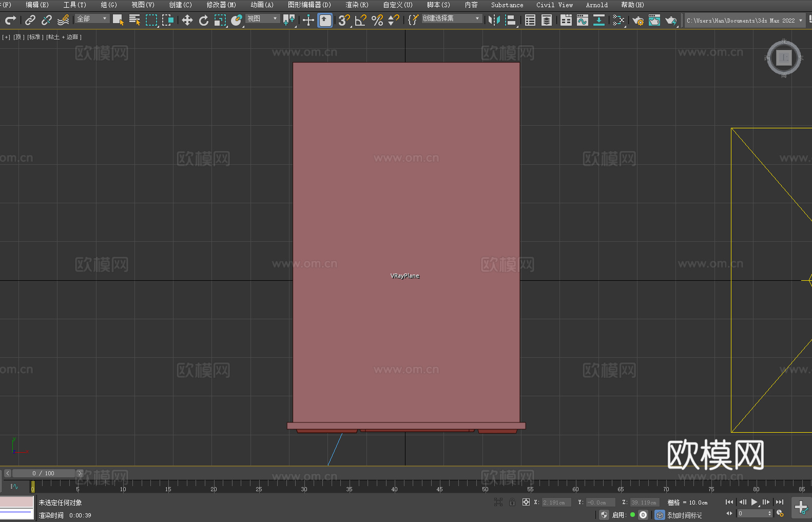Click the [标准] viewport shading label
The height and width of the screenshot is (522, 812).
point(35,37)
